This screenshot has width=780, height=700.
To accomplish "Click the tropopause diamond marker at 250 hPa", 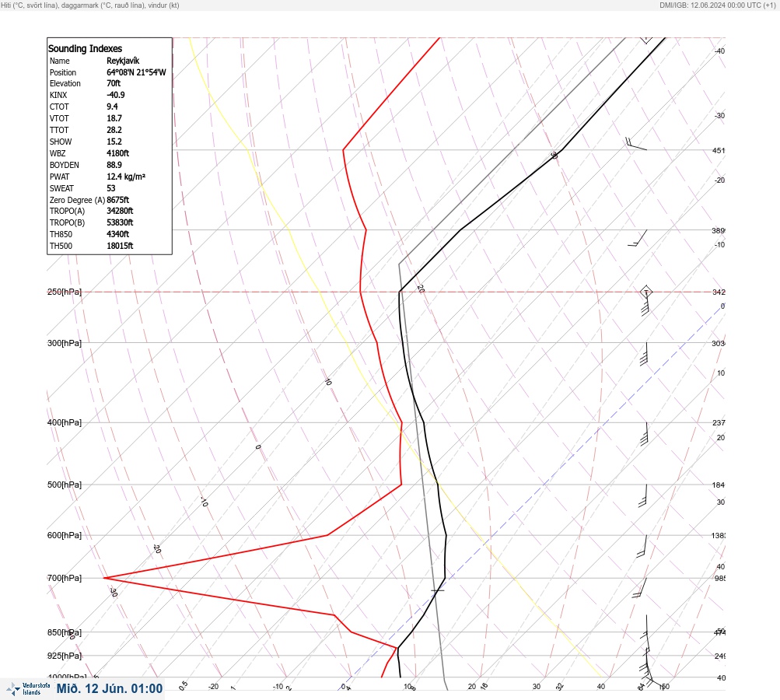I will tap(645, 292).
